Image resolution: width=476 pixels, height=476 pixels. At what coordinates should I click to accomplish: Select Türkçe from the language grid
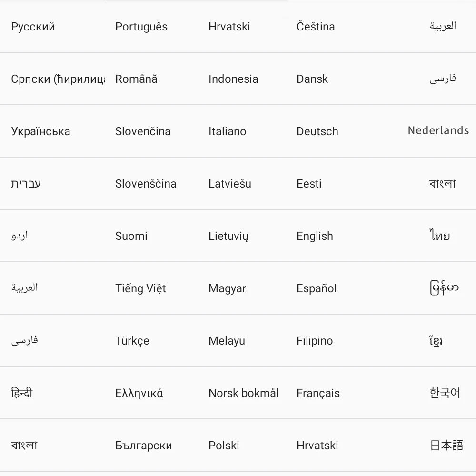(x=131, y=341)
